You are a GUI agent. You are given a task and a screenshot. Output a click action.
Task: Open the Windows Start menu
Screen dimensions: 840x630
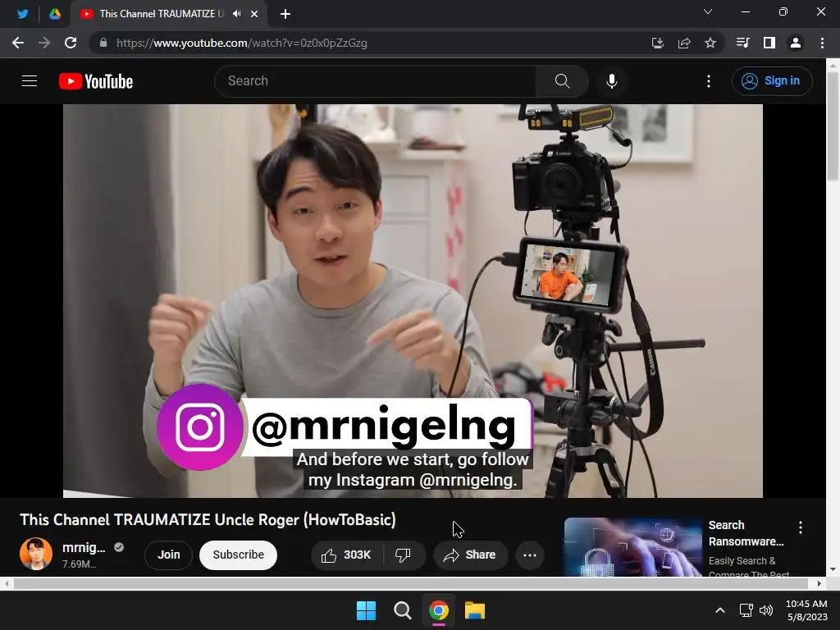(x=367, y=610)
